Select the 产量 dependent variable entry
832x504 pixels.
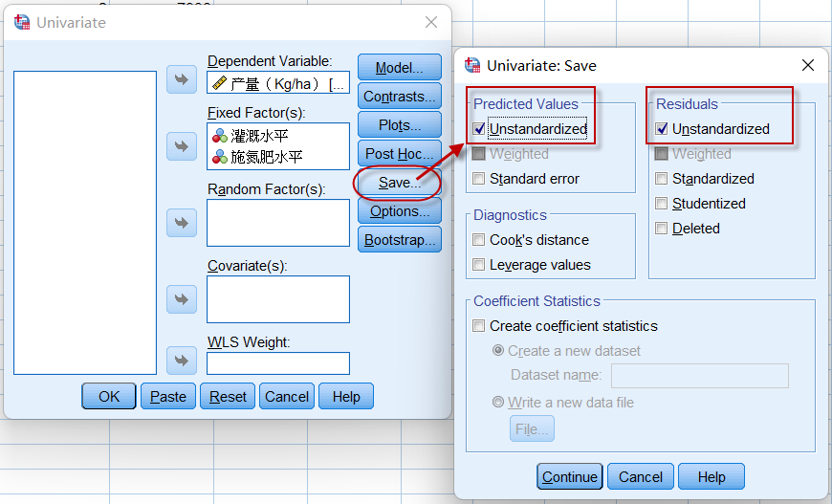click(x=277, y=84)
